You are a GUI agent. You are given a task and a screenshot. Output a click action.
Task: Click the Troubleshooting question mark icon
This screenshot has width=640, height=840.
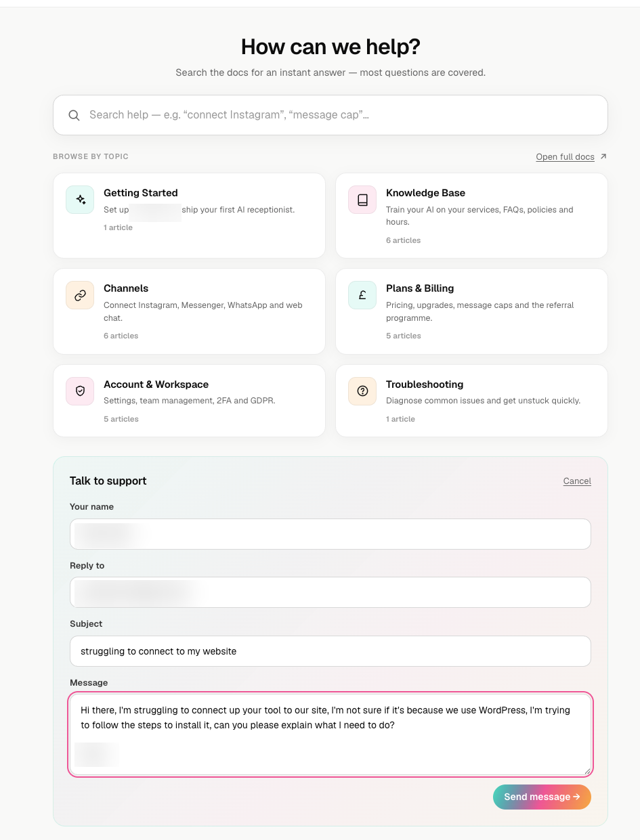coord(362,391)
